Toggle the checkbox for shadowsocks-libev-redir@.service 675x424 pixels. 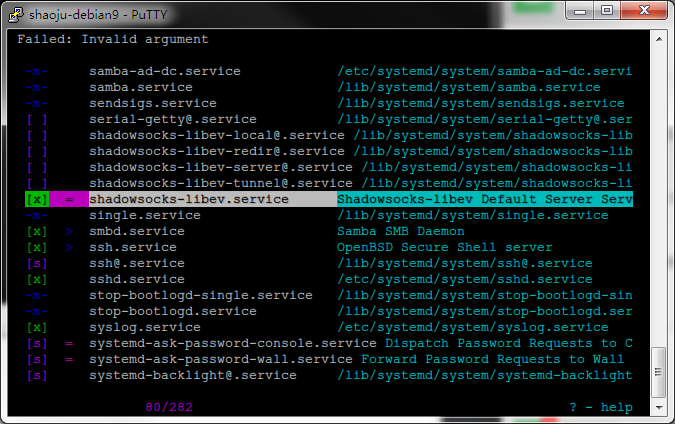[37, 151]
